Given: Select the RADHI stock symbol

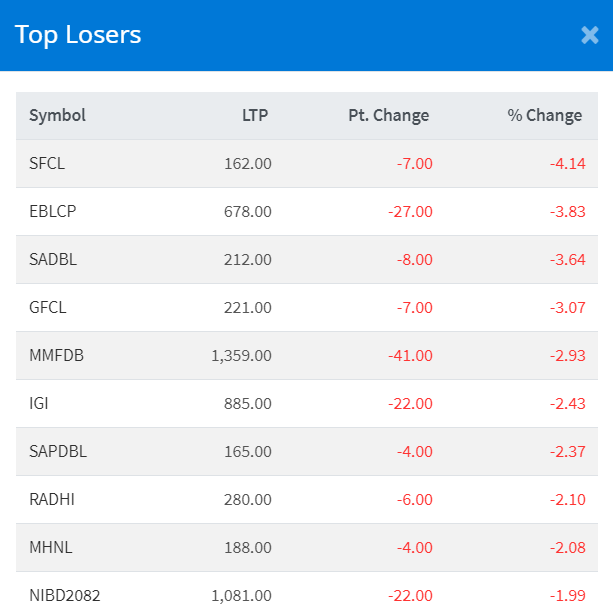Looking at the screenshot, I should click(x=50, y=499).
